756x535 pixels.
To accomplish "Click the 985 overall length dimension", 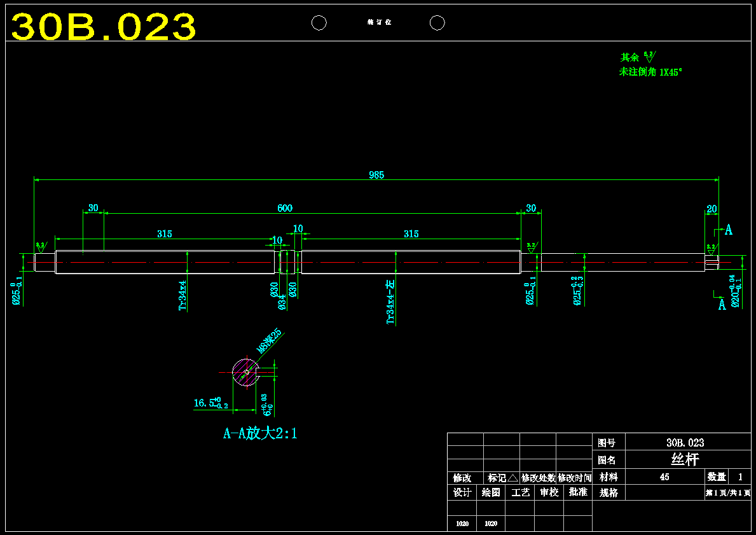I will coord(376,175).
